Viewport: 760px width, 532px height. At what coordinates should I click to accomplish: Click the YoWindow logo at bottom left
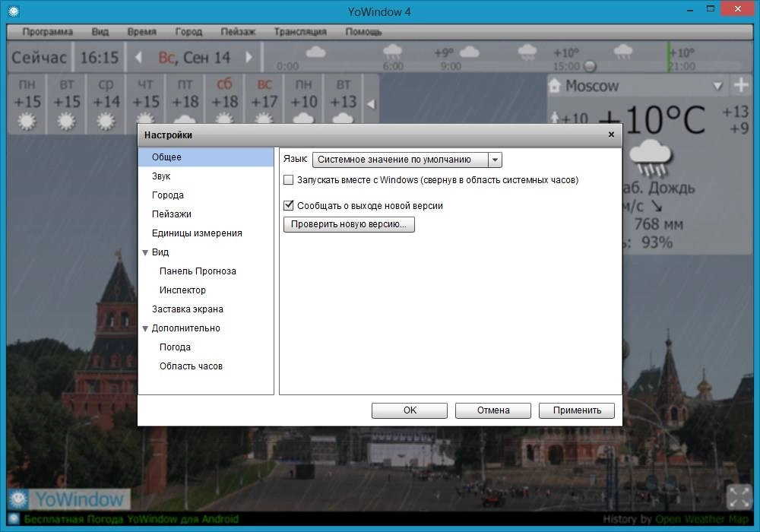pyautogui.click(x=68, y=499)
